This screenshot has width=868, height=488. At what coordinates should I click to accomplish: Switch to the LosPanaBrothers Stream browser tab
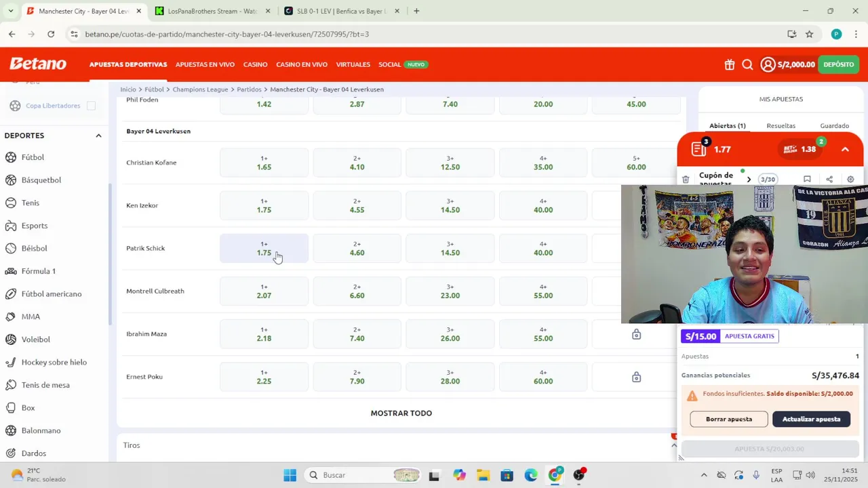click(x=212, y=11)
